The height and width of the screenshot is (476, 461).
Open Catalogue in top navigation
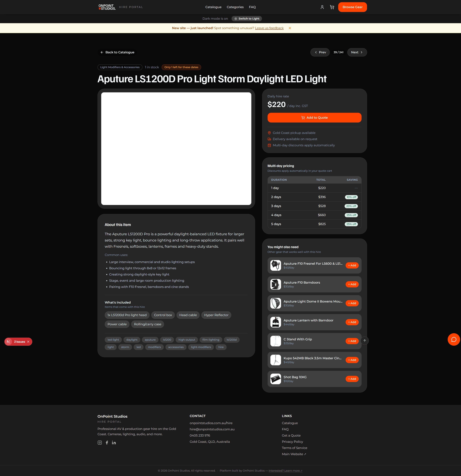tap(213, 7)
